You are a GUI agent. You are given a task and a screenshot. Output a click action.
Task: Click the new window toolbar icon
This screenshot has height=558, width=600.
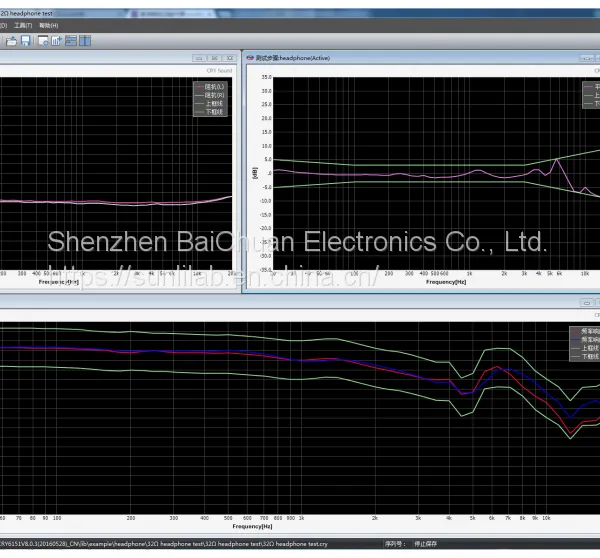tap(43, 41)
